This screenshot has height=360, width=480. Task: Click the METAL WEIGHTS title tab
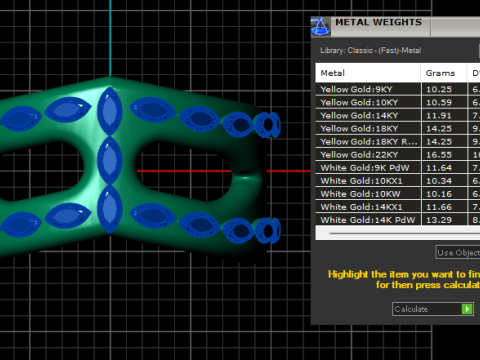pyautogui.click(x=378, y=22)
